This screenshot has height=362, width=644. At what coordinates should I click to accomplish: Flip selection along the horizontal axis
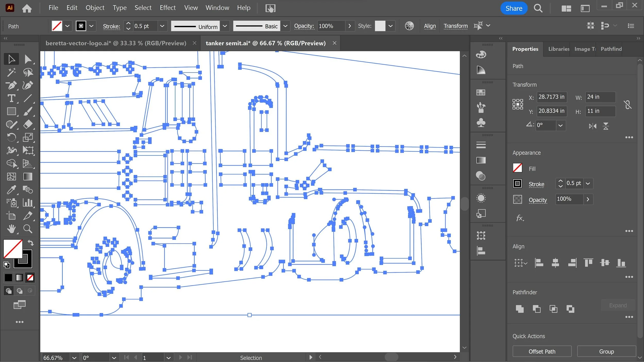coord(592,126)
